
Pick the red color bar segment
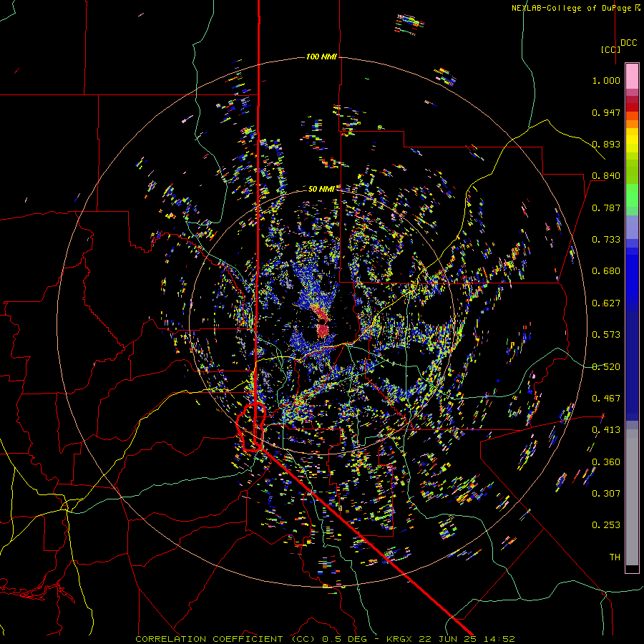pyautogui.click(x=632, y=107)
